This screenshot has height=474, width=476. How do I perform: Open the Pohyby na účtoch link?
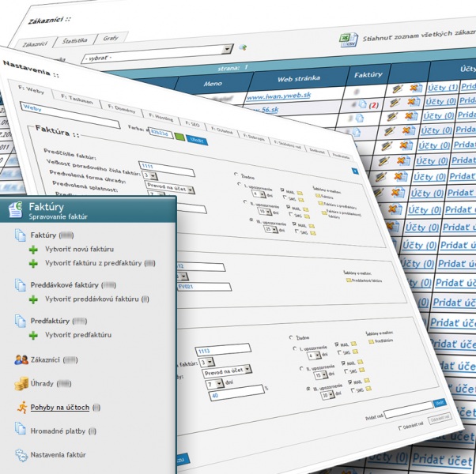click(60, 408)
